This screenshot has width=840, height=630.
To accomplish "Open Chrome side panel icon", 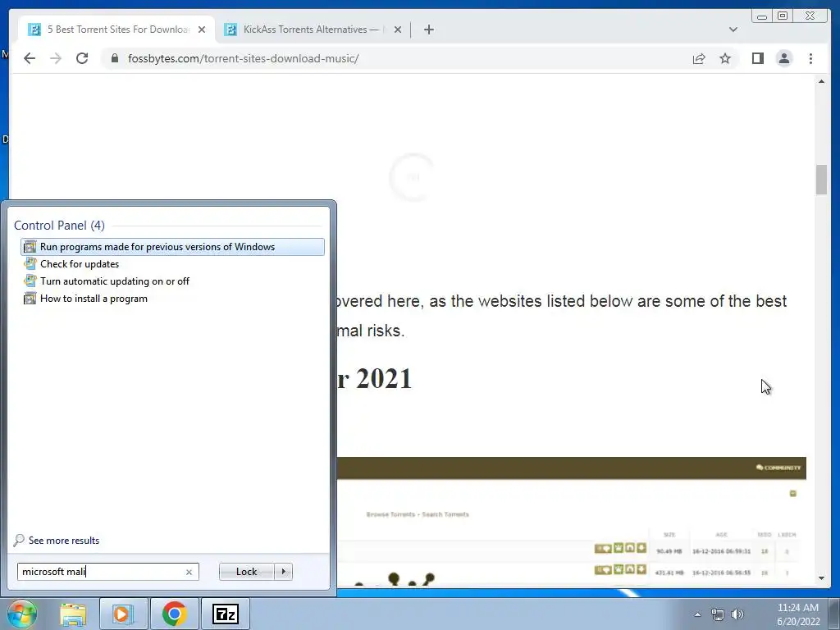I will coord(757,58).
